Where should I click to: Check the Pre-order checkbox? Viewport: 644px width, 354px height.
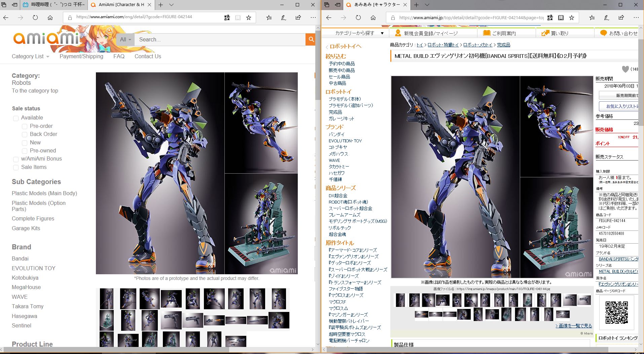point(25,126)
